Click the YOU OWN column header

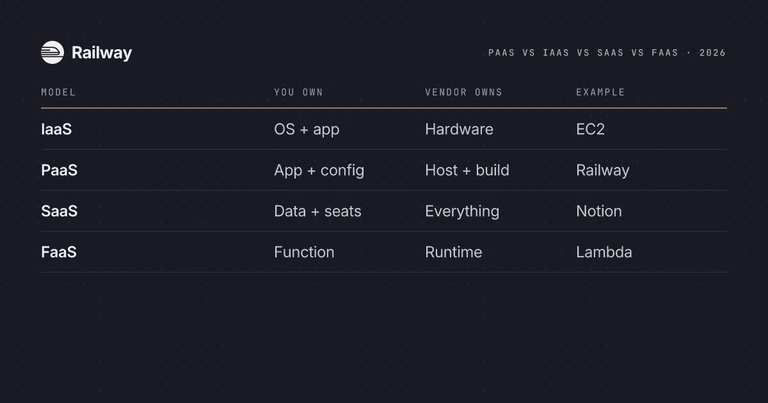coord(298,92)
